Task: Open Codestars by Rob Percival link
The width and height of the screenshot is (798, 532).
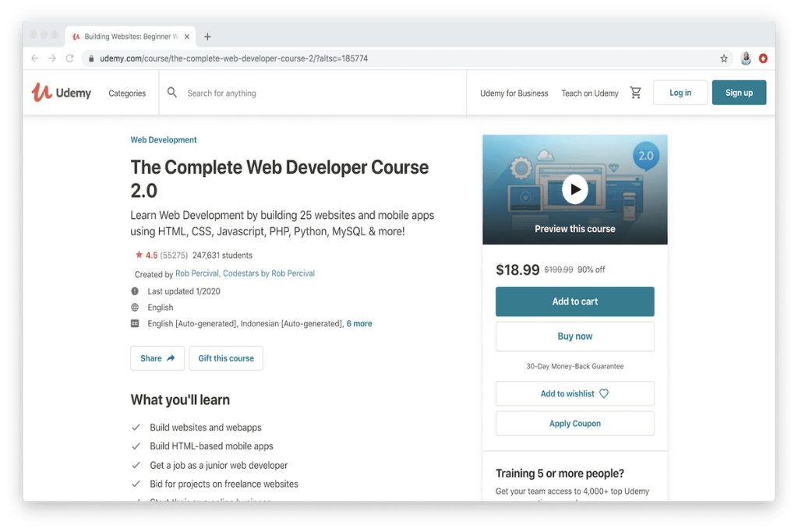Action: point(269,273)
